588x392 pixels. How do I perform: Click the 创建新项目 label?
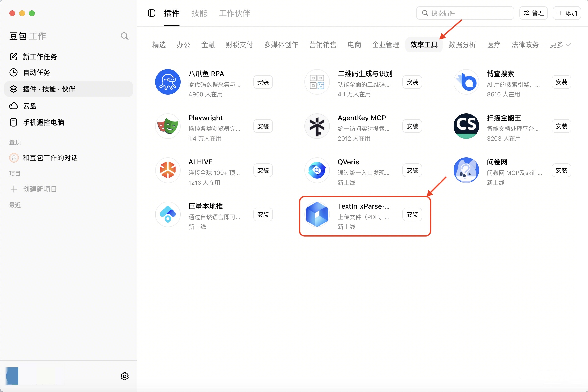[x=40, y=189]
